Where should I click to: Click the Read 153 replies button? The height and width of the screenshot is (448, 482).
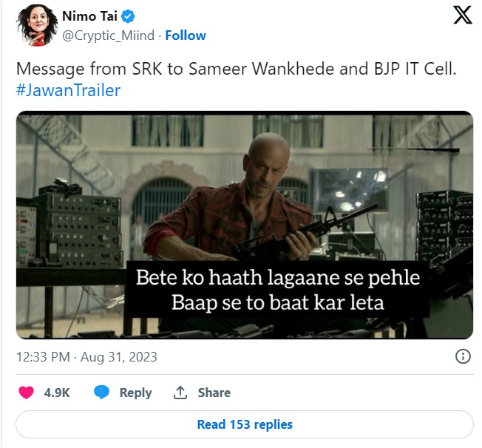pyautogui.click(x=245, y=424)
